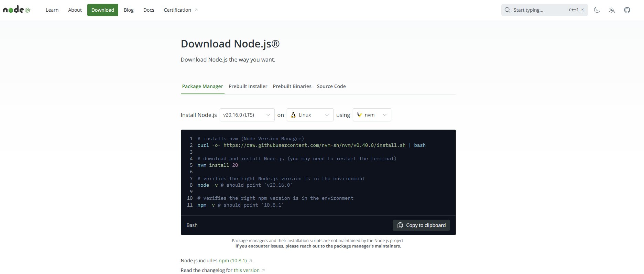The height and width of the screenshot is (274, 644).
Task: Open the Learn nav item
Action: (52, 10)
